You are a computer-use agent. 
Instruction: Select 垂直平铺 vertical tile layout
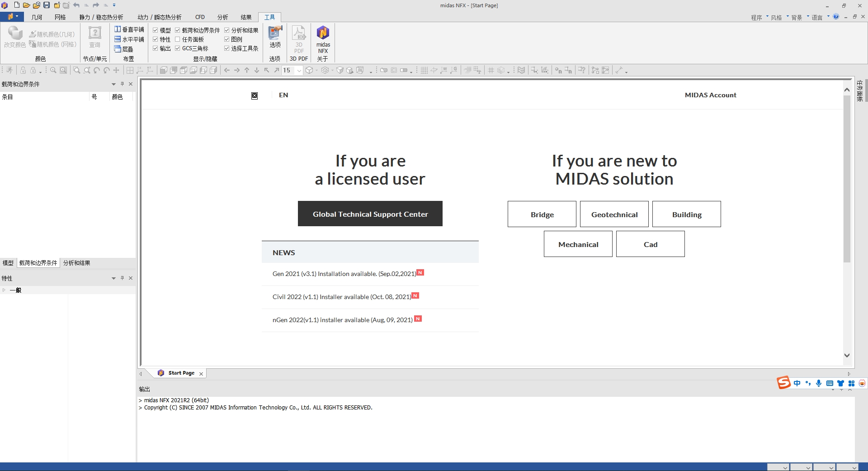coord(129,29)
